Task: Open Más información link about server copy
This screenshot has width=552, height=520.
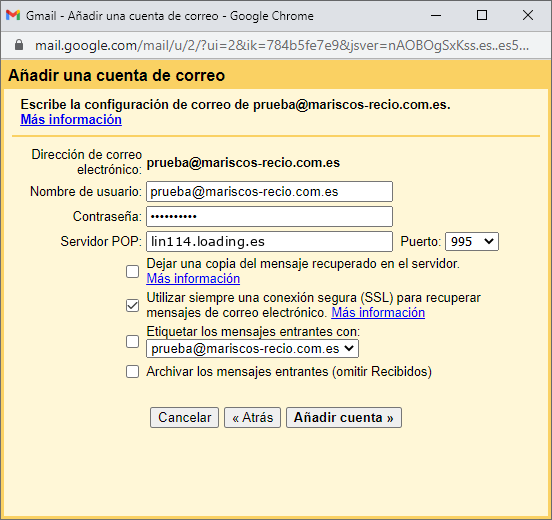Action: 193,278
